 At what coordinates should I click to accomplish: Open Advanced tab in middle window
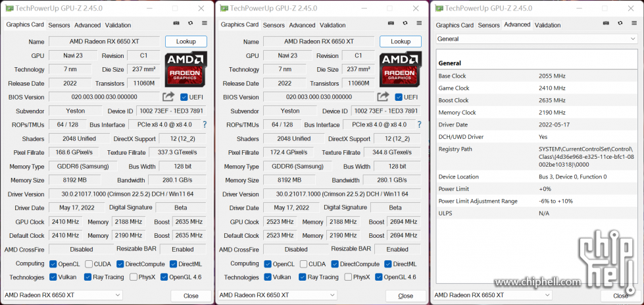pos(303,25)
